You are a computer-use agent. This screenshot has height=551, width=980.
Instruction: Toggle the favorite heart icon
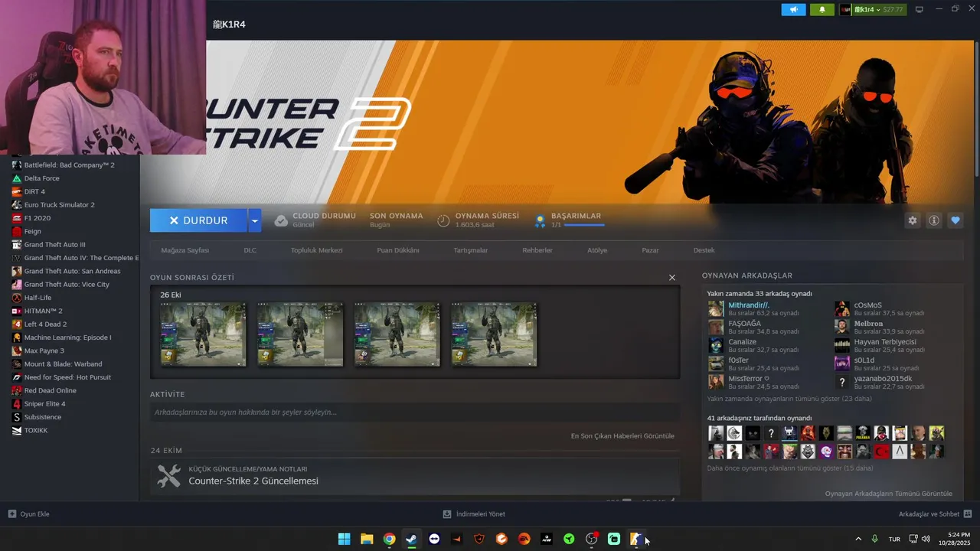(x=955, y=220)
